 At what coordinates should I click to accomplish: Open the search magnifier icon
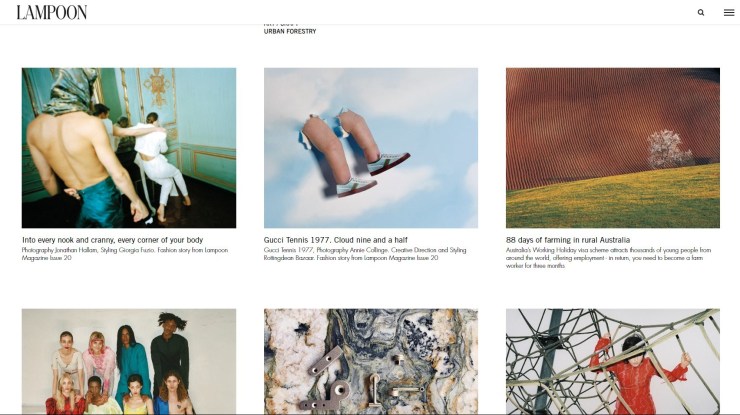pyautogui.click(x=701, y=13)
